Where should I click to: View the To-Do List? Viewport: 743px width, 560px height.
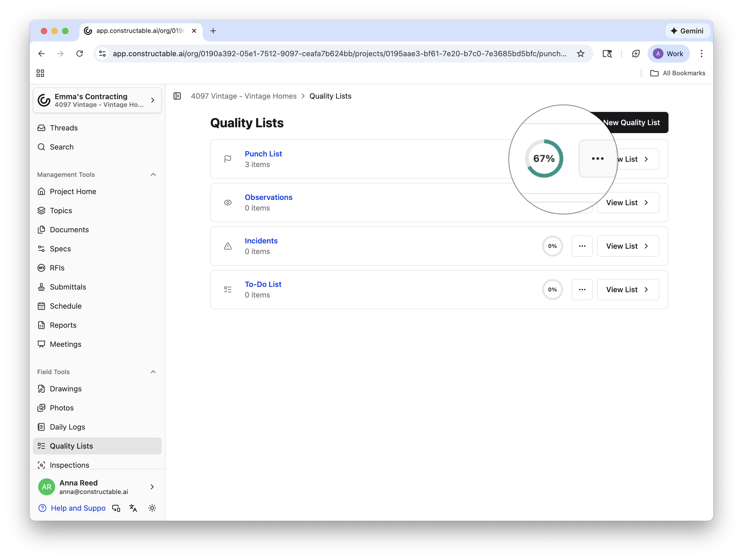pyautogui.click(x=628, y=290)
